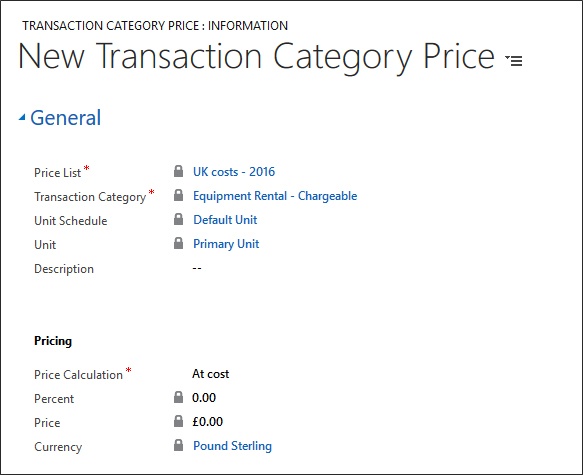Open the Pound Sterling currency link
This screenshot has height=475, width=583.
click(232, 446)
